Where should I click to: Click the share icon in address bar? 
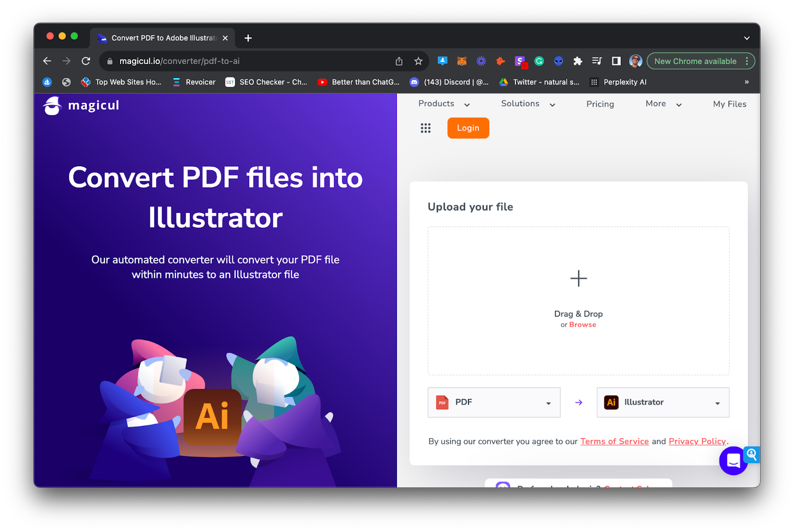[x=399, y=61]
